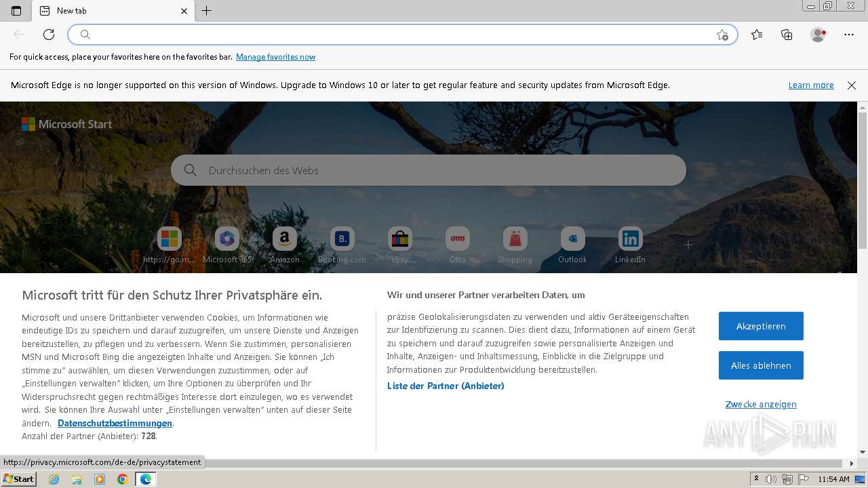Image resolution: width=868 pixels, height=488 pixels.
Task: Open the Collections icon
Action: pos(787,35)
